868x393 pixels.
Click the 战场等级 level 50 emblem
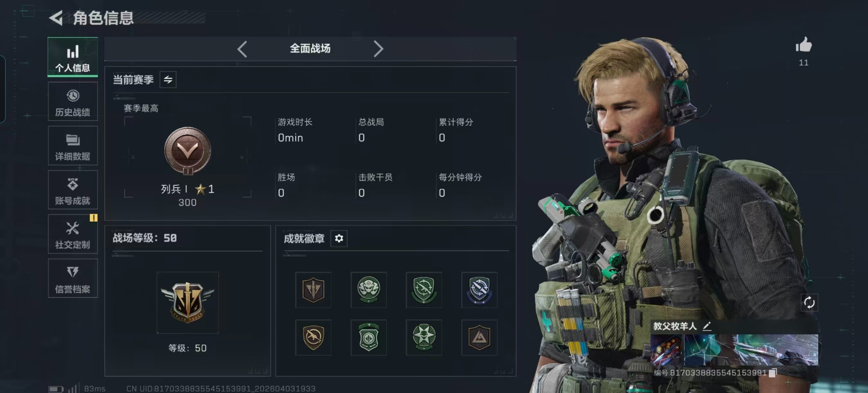coord(188,303)
